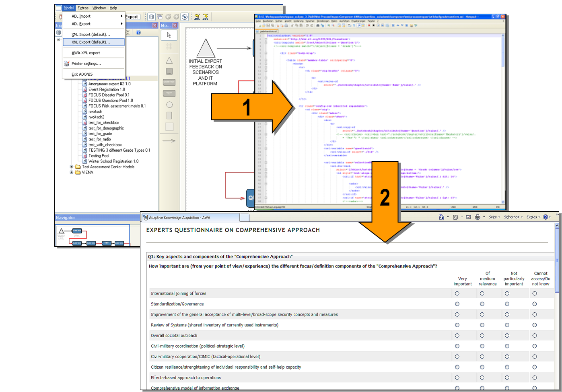Click the RSS feed icon in the browser toolbar

coord(455,217)
